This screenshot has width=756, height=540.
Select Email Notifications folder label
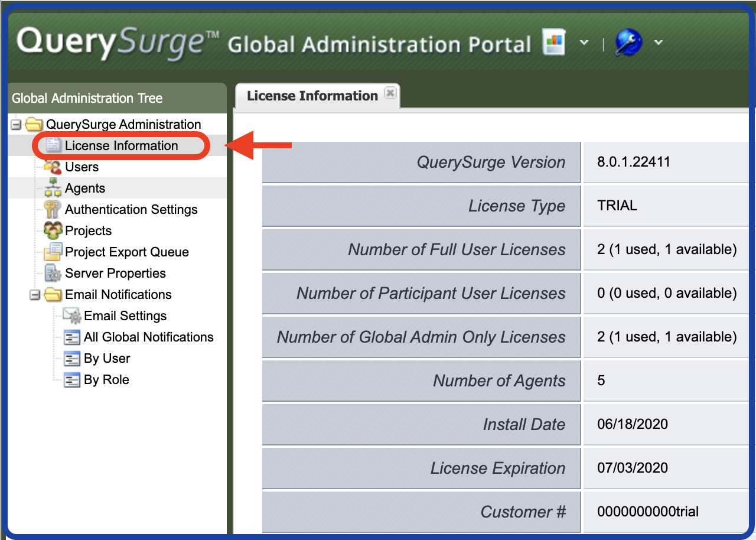coord(118,295)
